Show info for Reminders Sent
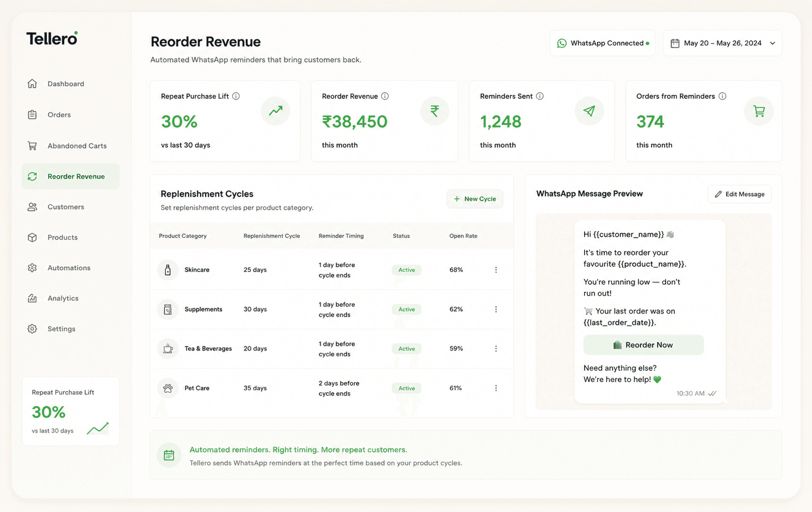The height and width of the screenshot is (512, 812). [540, 96]
